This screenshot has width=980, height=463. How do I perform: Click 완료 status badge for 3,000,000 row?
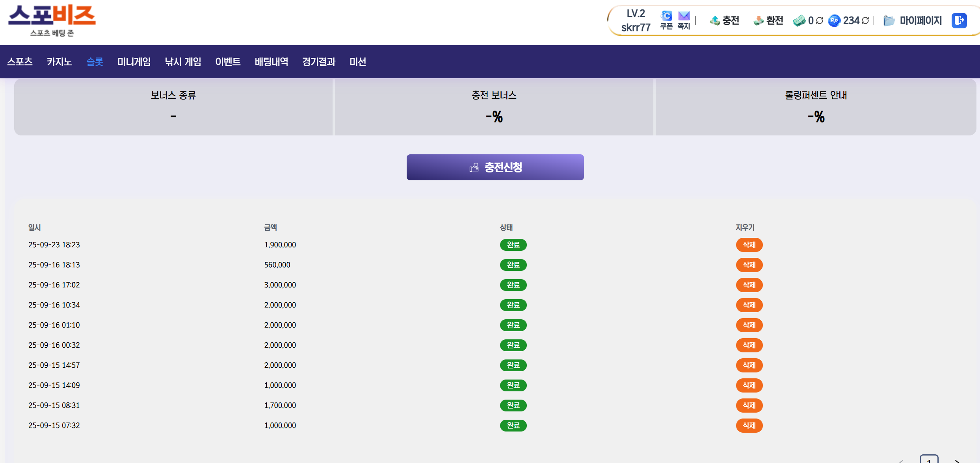(513, 285)
